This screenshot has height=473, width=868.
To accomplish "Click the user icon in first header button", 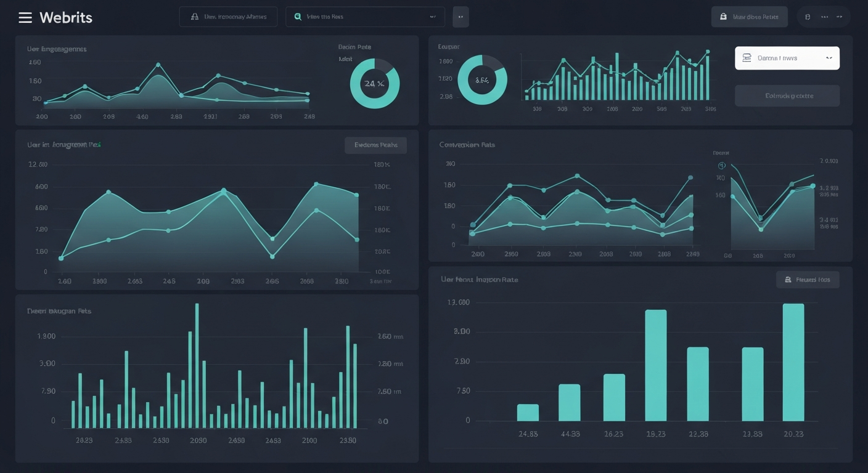I will (195, 17).
